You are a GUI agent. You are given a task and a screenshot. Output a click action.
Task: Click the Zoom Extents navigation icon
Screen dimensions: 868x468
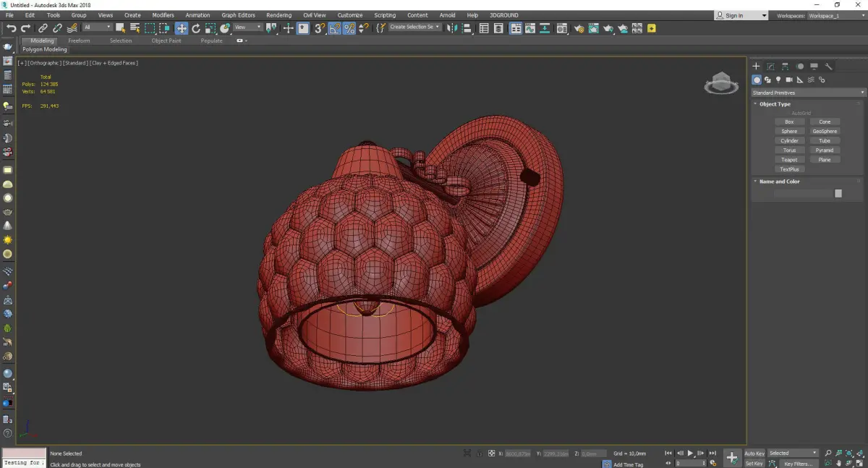pyautogui.click(x=850, y=454)
